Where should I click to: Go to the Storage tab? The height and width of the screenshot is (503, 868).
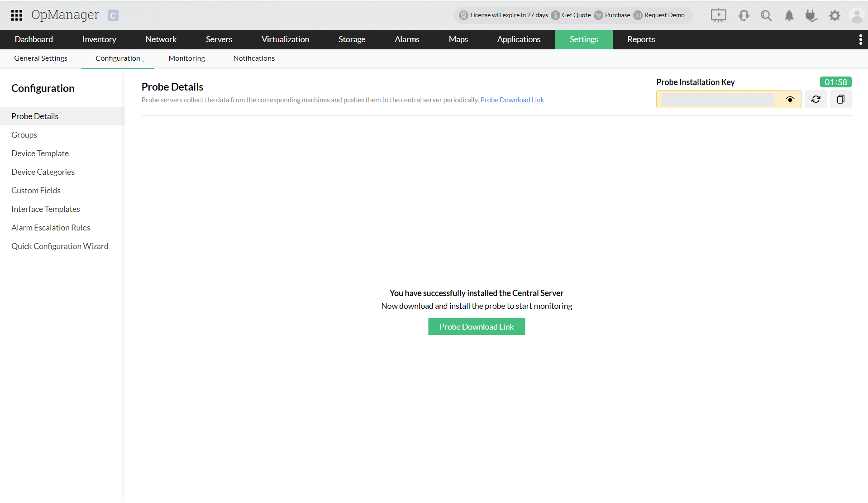click(352, 39)
